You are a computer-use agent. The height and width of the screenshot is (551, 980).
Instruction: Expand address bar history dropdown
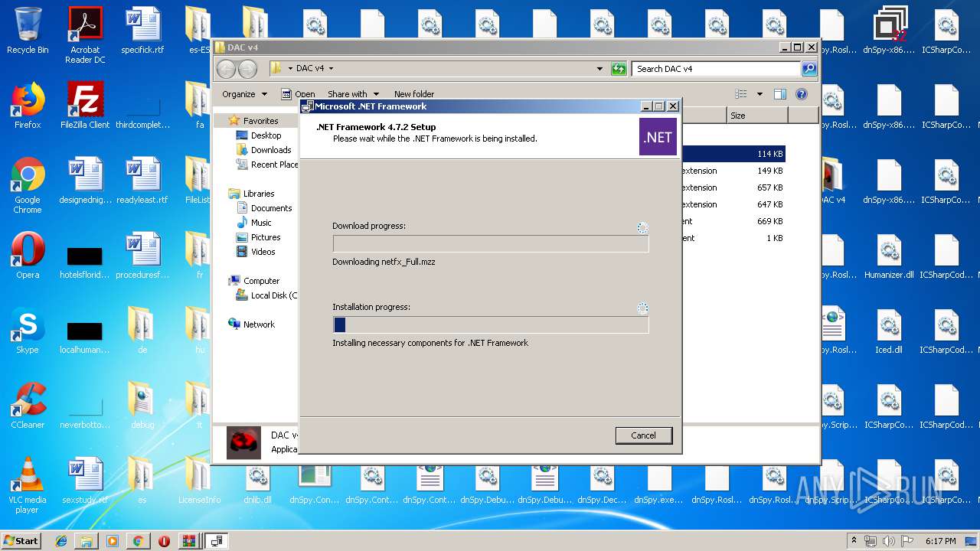point(599,69)
